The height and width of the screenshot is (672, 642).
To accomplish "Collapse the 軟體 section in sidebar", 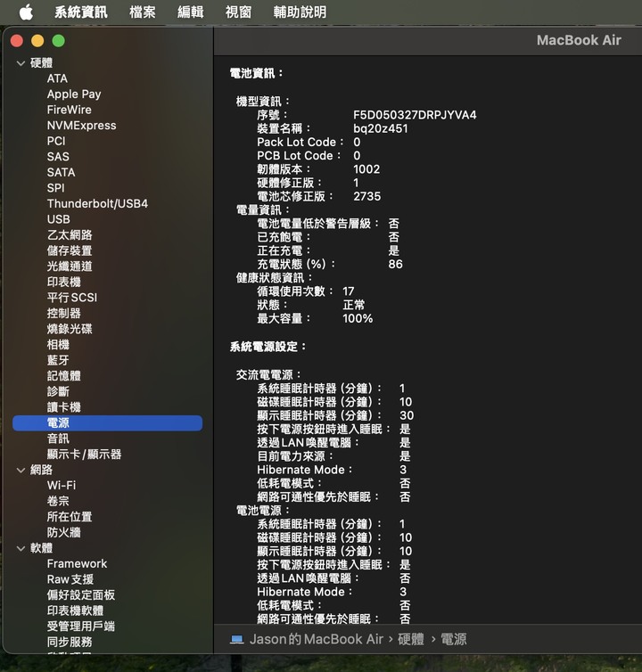I will tap(21, 548).
